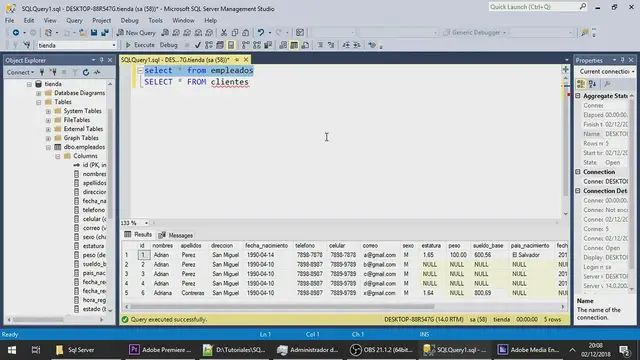640x360 pixels.
Task: Open the Connect dropdown in Object Explorer
Action: click(x=20, y=72)
